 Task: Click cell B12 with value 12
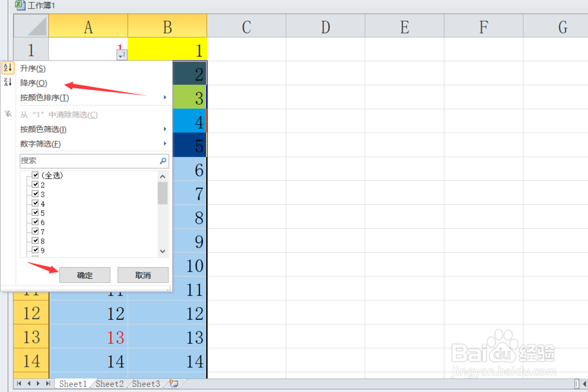167,313
